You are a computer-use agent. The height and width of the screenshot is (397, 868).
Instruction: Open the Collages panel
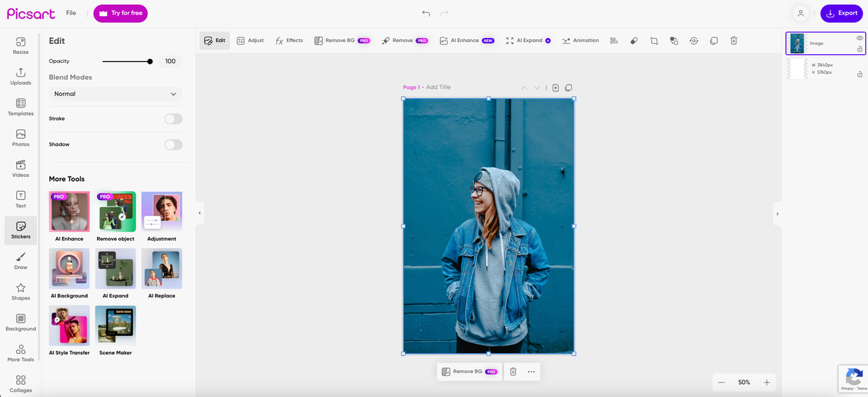[20, 384]
